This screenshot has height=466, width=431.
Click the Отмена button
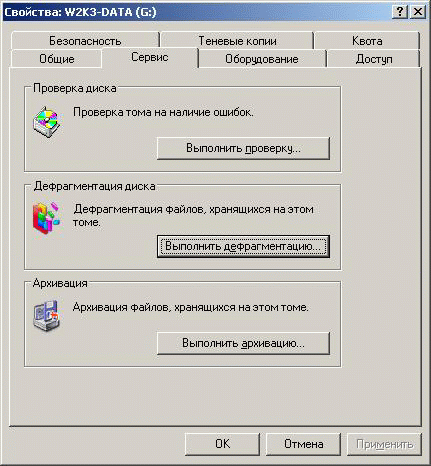coord(303,444)
